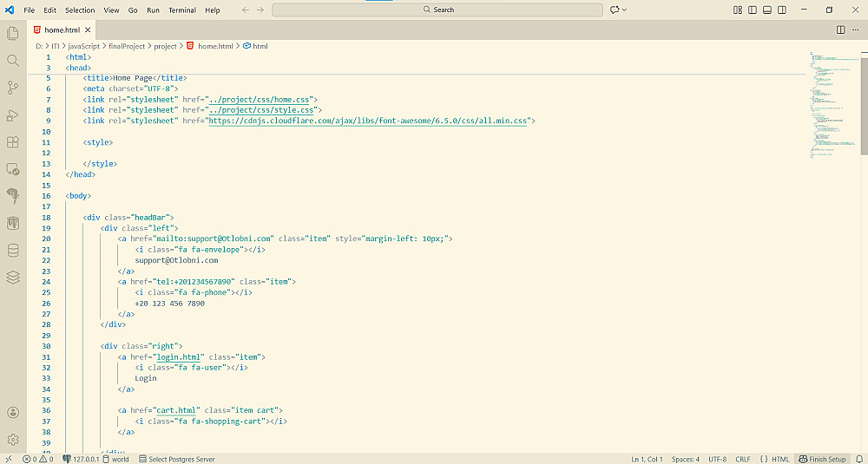Open remote window icon in status bar
Screen dimensions: 868x464
coord(9,459)
